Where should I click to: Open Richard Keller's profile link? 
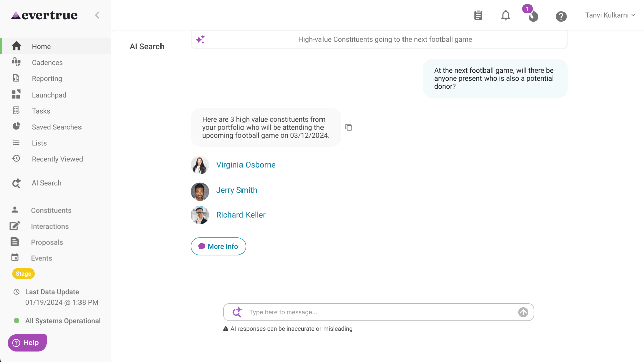click(x=241, y=215)
